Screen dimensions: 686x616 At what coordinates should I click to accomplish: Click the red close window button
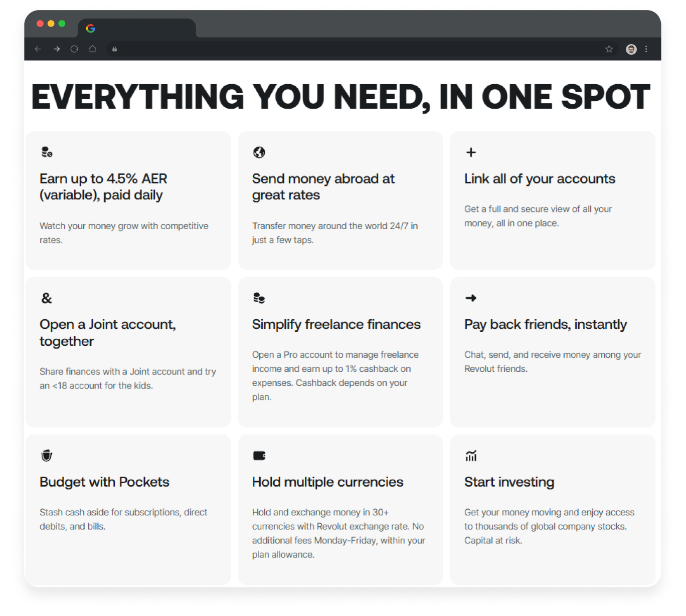pos(40,24)
